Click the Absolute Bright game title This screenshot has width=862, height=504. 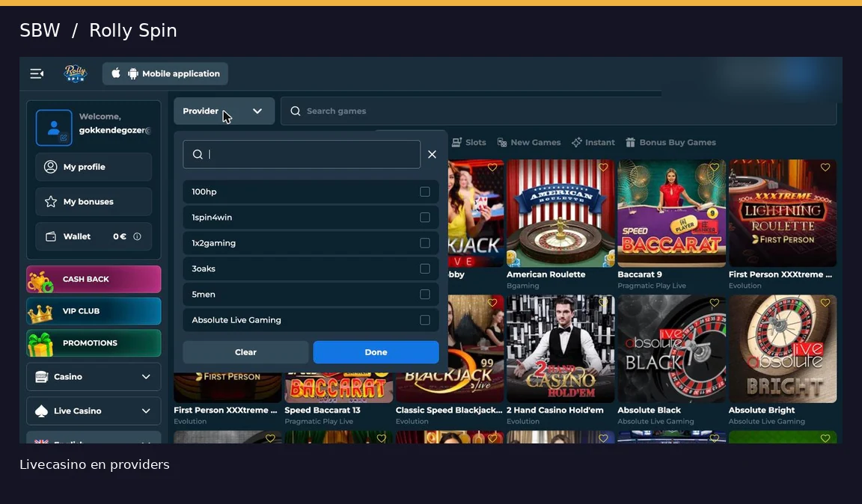pos(762,410)
